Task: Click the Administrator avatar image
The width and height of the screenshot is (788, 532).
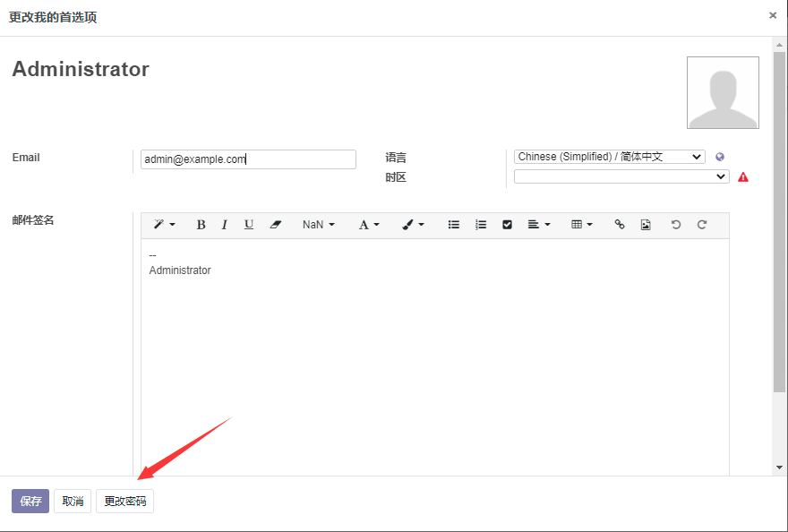Action: coord(723,92)
